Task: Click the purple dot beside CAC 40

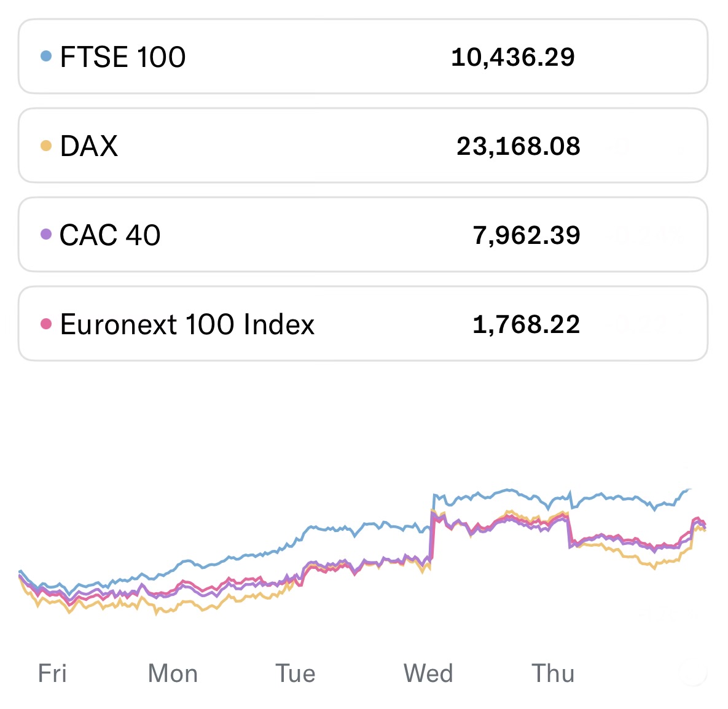Action: 46,234
